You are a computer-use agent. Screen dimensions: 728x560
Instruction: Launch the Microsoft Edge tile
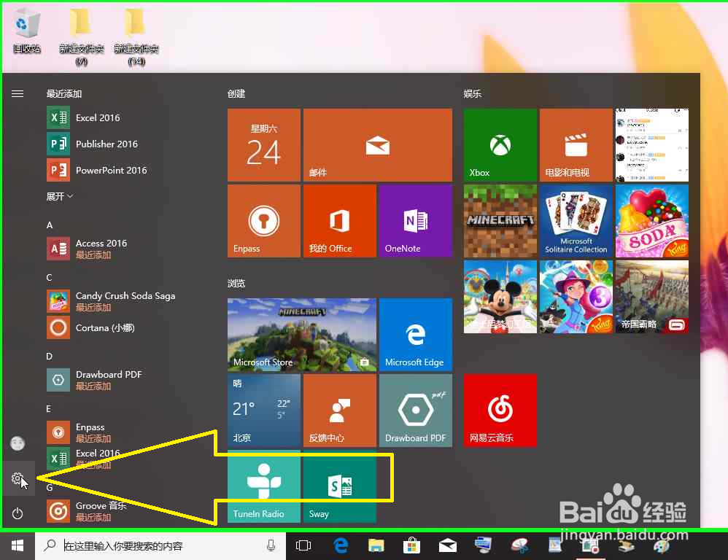[416, 335]
